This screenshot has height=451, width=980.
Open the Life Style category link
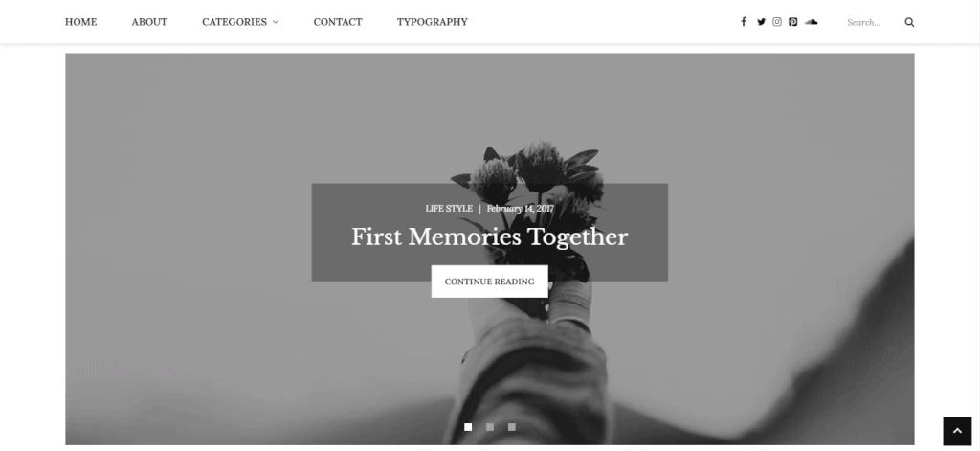449,209
